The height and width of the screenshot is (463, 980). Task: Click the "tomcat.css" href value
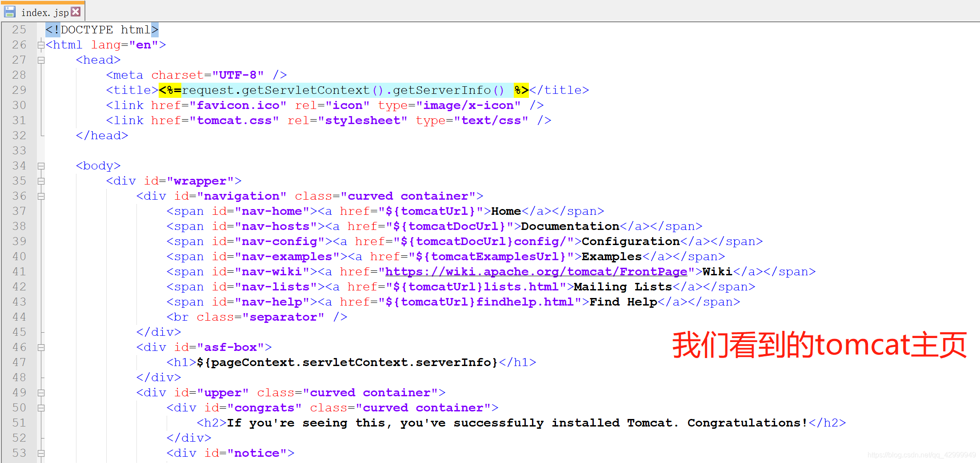(234, 121)
